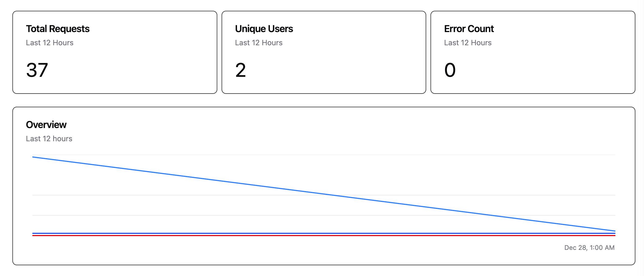Image resolution: width=644 pixels, height=276 pixels.
Task: Select the value 37 in Total Requests
Action: (x=37, y=70)
